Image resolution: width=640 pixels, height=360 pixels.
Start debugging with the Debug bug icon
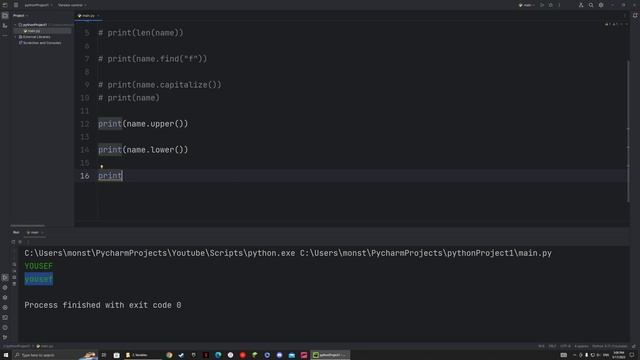click(x=551, y=5)
